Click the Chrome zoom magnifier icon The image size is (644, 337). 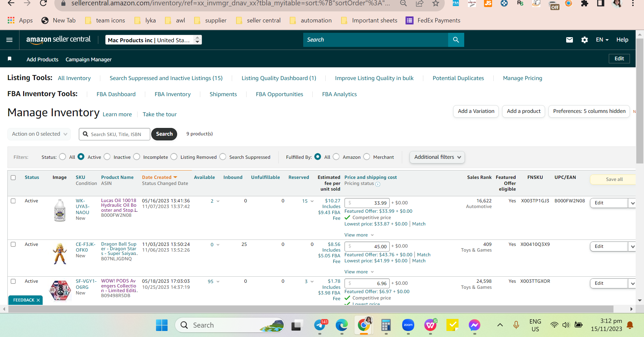pyautogui.click(x=404, y=3)
